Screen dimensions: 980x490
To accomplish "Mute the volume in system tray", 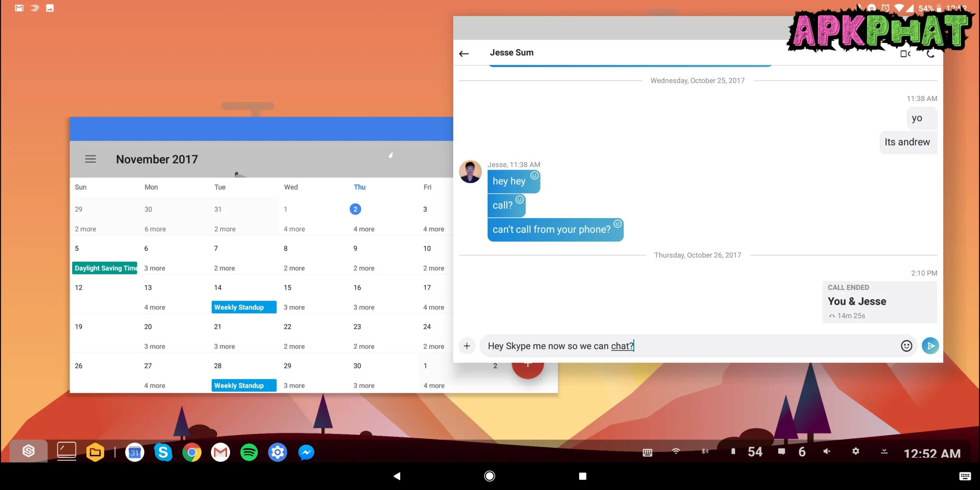I will pyautogui.click(x=827, y=452).
